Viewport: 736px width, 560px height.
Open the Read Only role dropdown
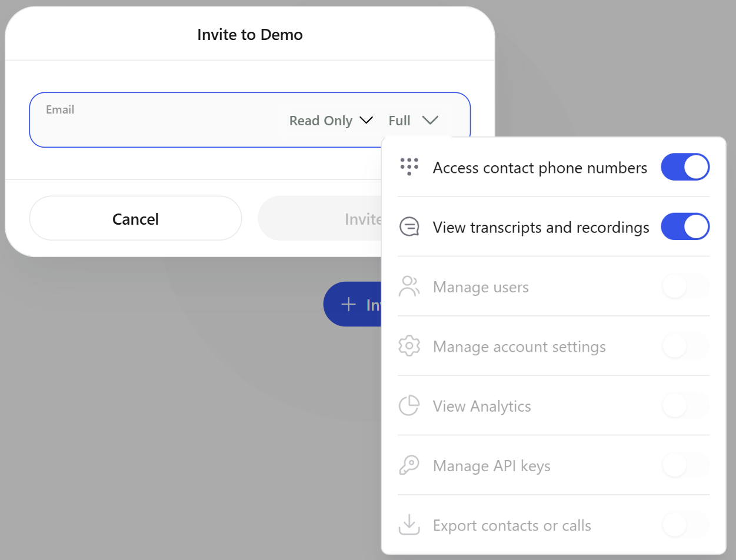(331, 121)
